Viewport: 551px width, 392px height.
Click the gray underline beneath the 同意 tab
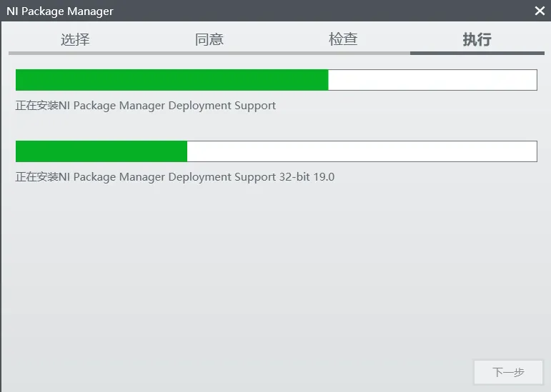(209, 53)
